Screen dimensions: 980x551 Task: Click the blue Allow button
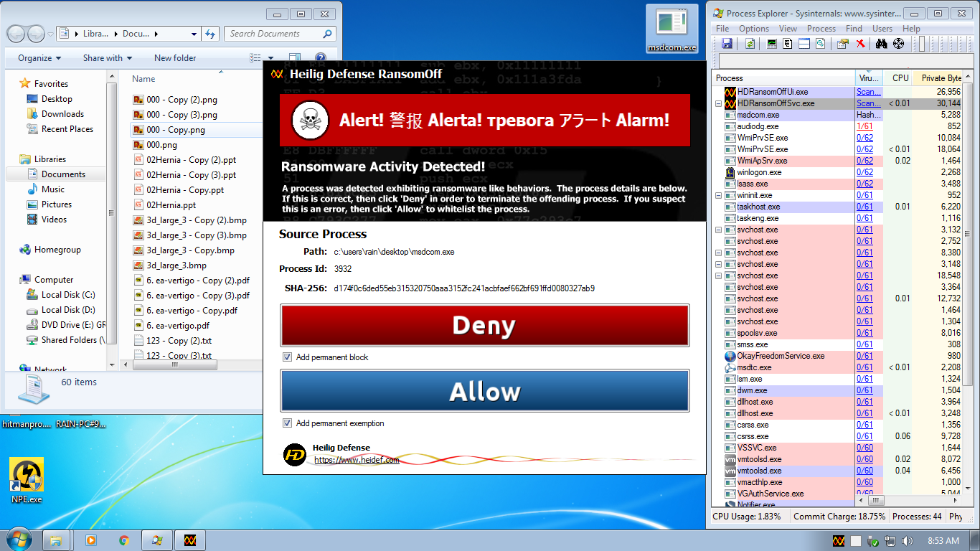tap(484, 391)
